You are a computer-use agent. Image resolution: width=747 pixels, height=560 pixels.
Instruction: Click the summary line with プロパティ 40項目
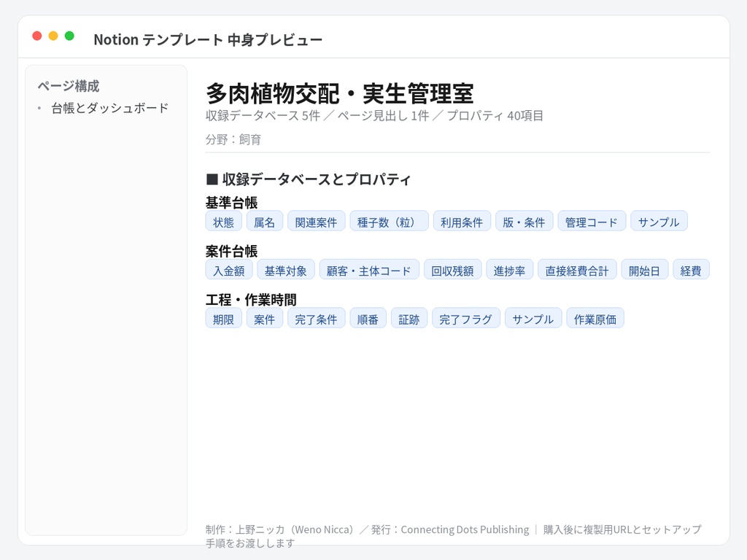374,116
